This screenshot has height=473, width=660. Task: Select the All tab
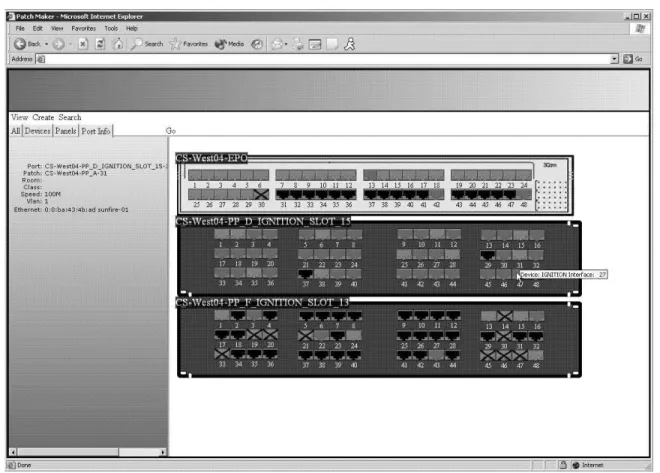point(15,131)
